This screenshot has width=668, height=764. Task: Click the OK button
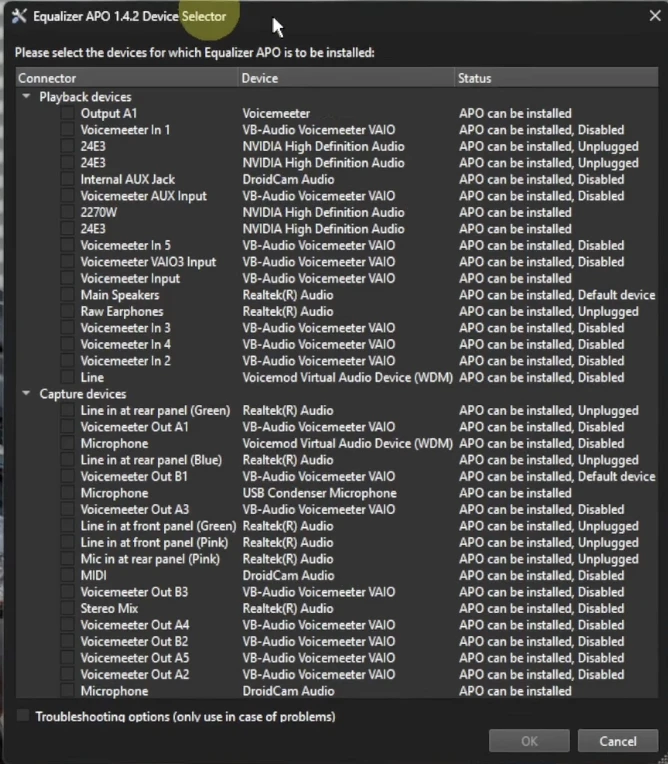(x=529, y=741)
